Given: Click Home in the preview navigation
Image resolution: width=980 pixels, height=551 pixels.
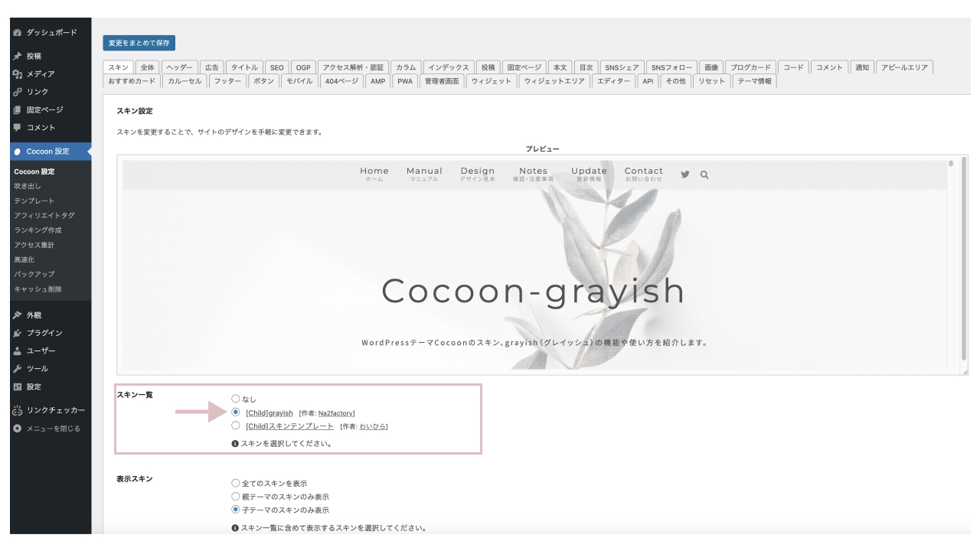Looking at the screenshot, I should [x=374, y=174].
